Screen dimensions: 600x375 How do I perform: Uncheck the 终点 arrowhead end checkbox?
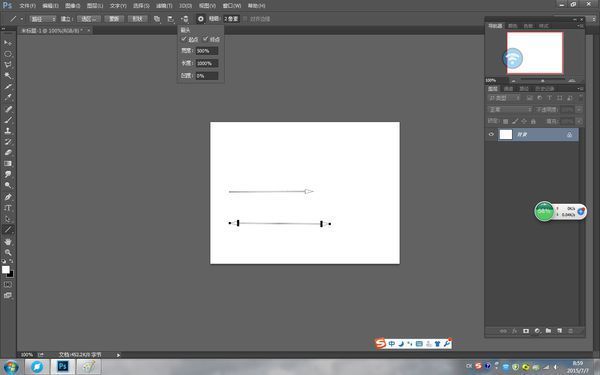tap(205, 39)
